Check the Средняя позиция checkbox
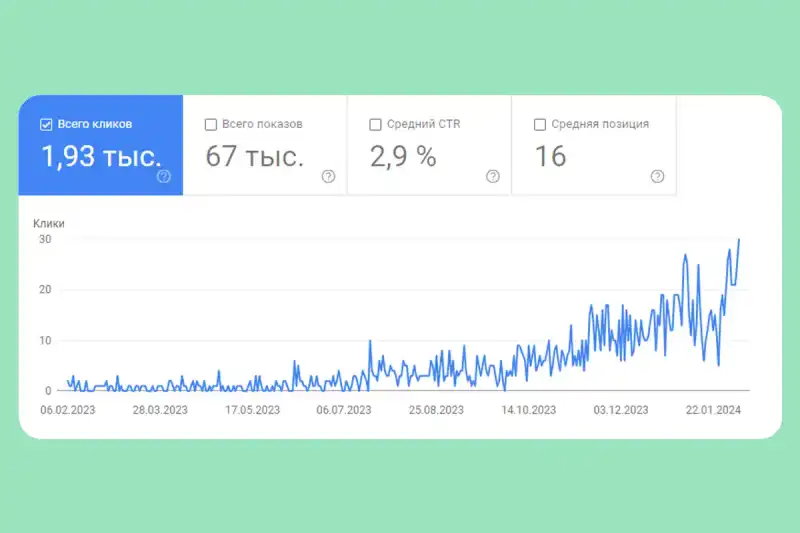The image size is (800, 533). point(540,125)
